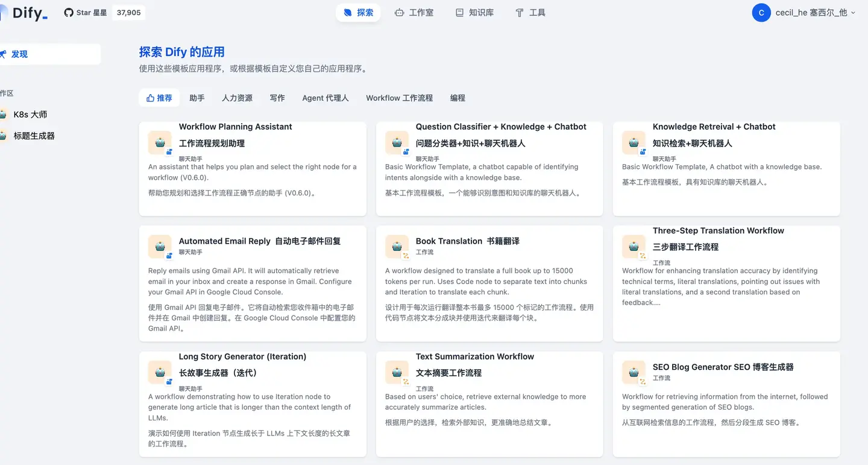The height and width of the screenshot is (465, 868).
Task: Click the Dify logo in top-left corner
Action: pos(27,13)
